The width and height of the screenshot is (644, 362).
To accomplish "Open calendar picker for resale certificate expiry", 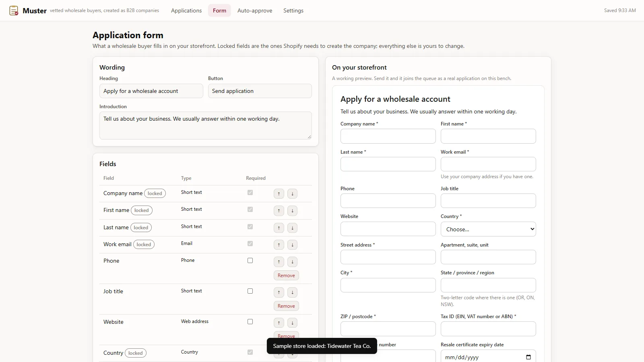I will (528, 357).
